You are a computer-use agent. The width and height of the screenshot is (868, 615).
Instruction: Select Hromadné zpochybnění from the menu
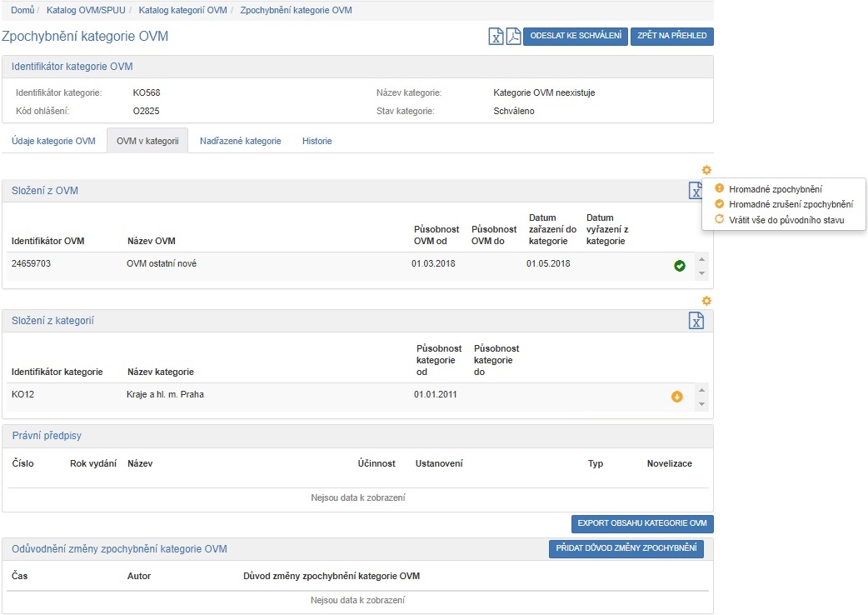[x=775, y=189]
